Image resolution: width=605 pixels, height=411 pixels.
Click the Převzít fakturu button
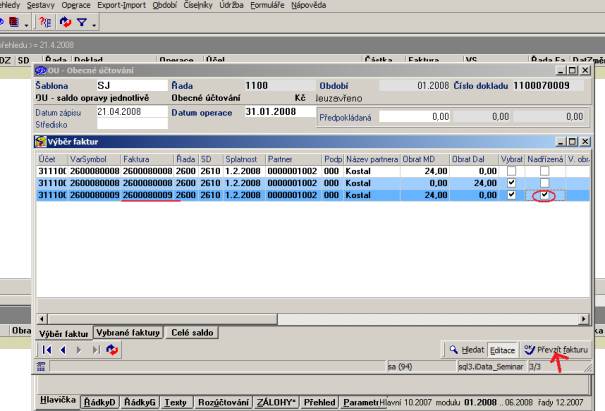click(556, 350)
